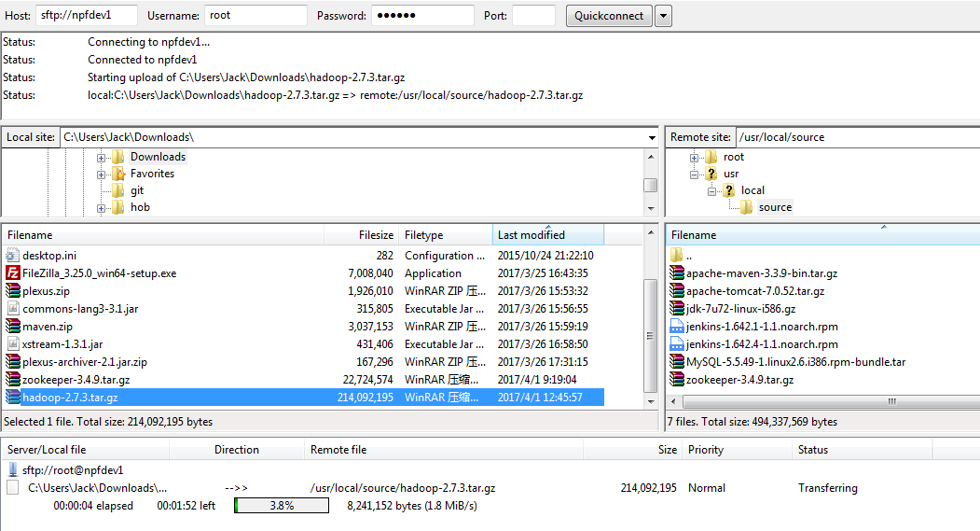Click the Favorites star folder icon

pos(118,174)
